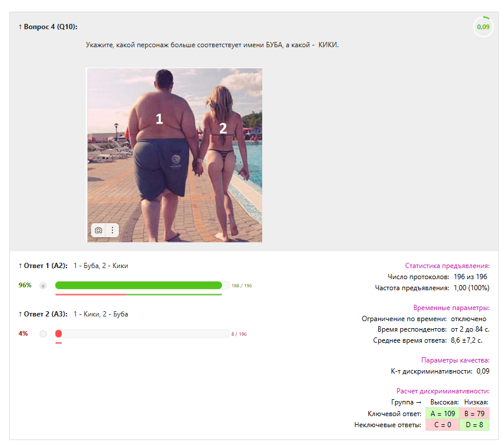
Task: Select radio button for 1 - Буба, 2 - Кики
Action: [x=43, y=286]
